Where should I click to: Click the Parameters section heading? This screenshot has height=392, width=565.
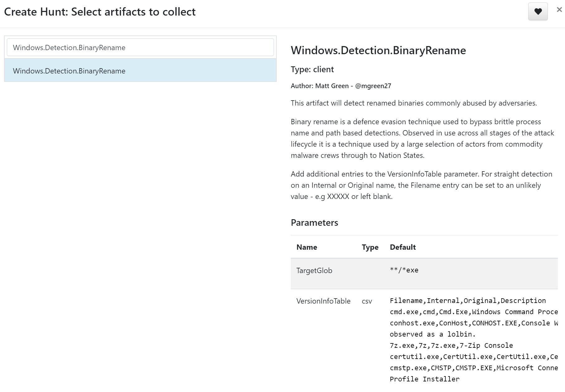(314, 223)
